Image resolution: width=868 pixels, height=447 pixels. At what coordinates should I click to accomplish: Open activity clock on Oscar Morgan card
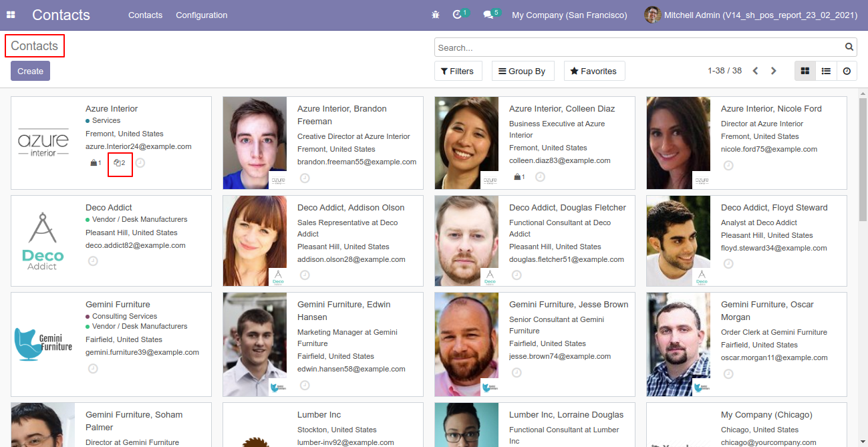pos(728,374)
